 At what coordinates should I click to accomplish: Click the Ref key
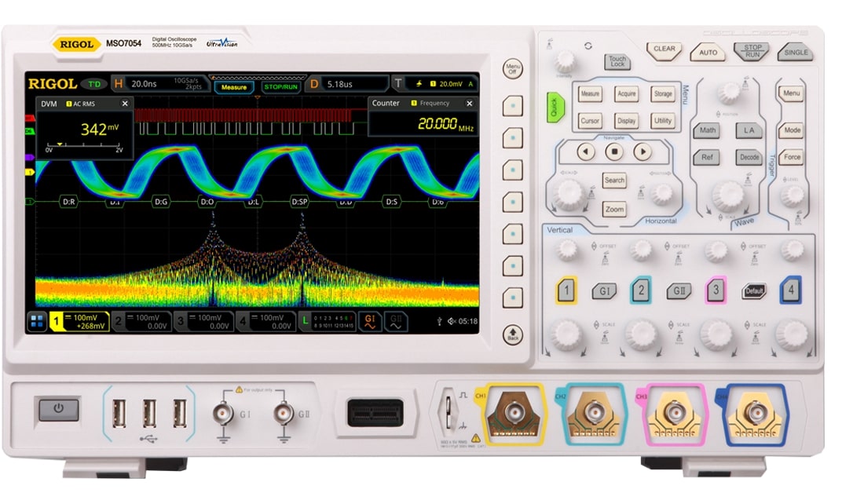click(707, 158)
